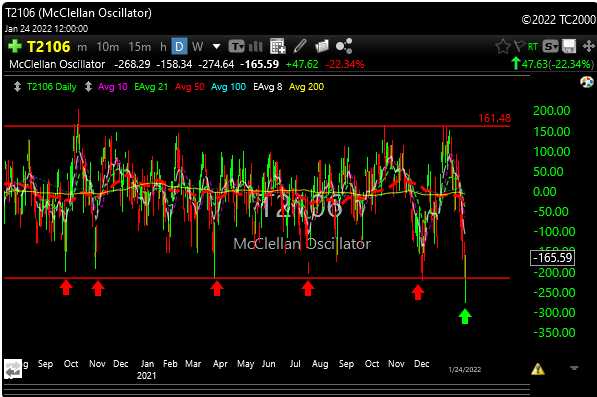Click the move cross-arrows icon
597x397 pixels.
(589, 46)
